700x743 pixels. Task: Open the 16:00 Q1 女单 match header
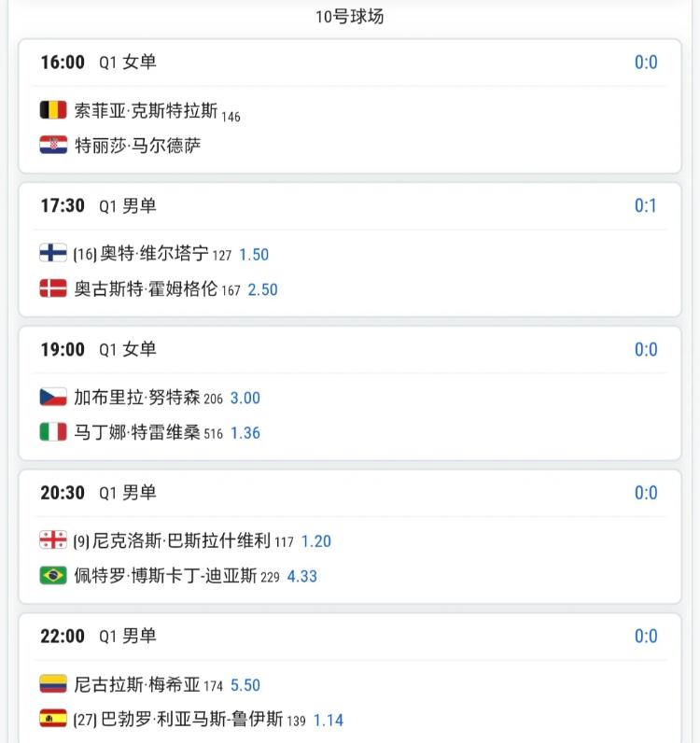pos(349,63)
